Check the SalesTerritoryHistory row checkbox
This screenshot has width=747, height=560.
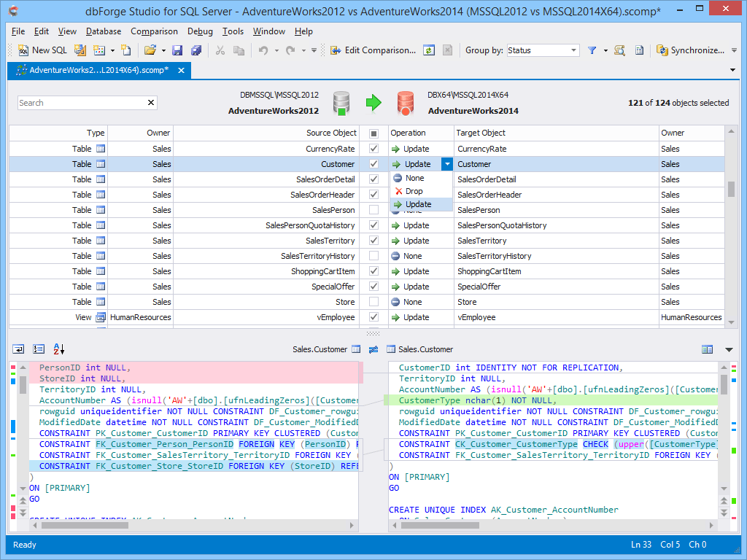coord(374,256)
